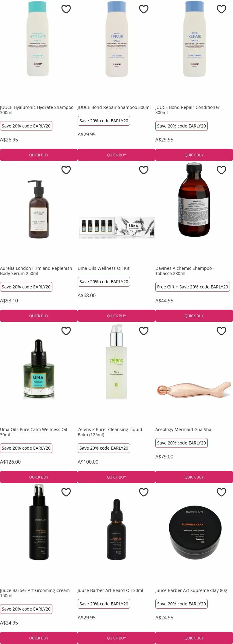Toggle favorite on Juuce Barber Art Beard Oil
Viewport: 233px width, 644px height.
(144, 492)
